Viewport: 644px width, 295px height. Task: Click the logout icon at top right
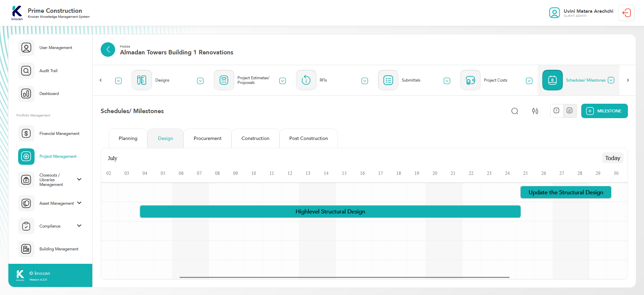click(x=626, y=13)
